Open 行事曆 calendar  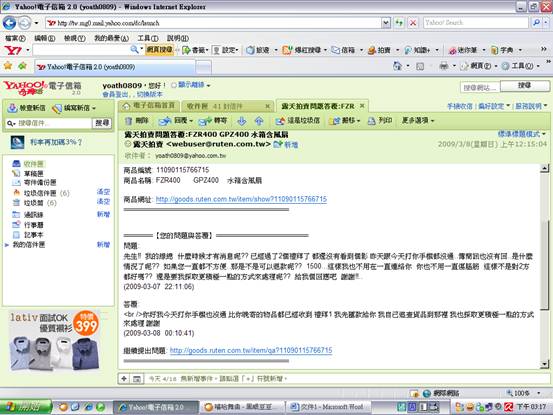pos(34,225)
